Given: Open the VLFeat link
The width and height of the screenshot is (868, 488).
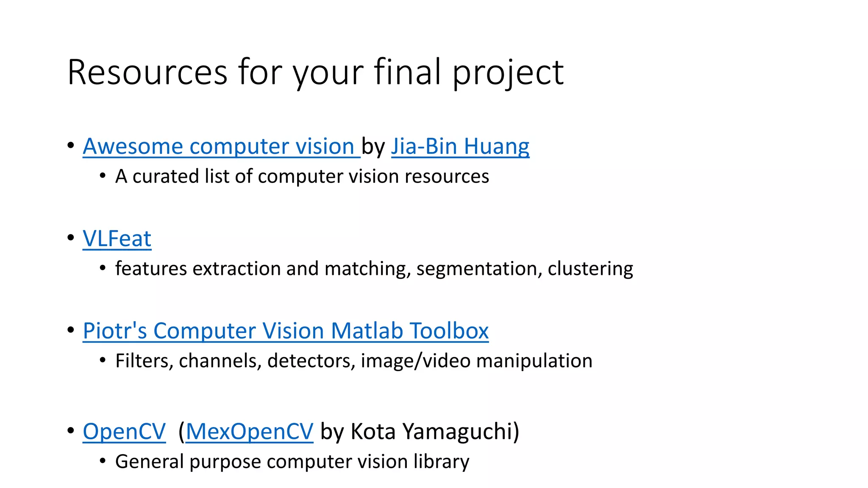Looking at the screenshot, I should tap(117, 238).
